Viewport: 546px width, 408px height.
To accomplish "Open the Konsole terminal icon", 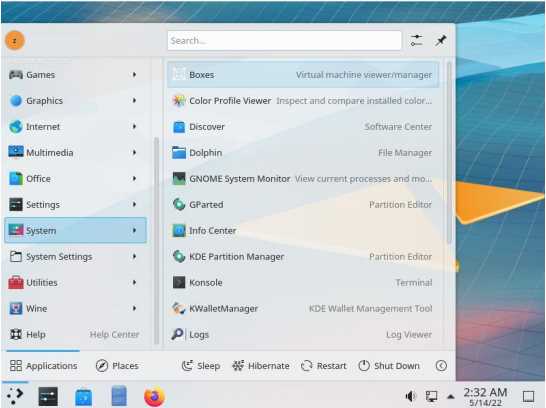I will [179, 282].
